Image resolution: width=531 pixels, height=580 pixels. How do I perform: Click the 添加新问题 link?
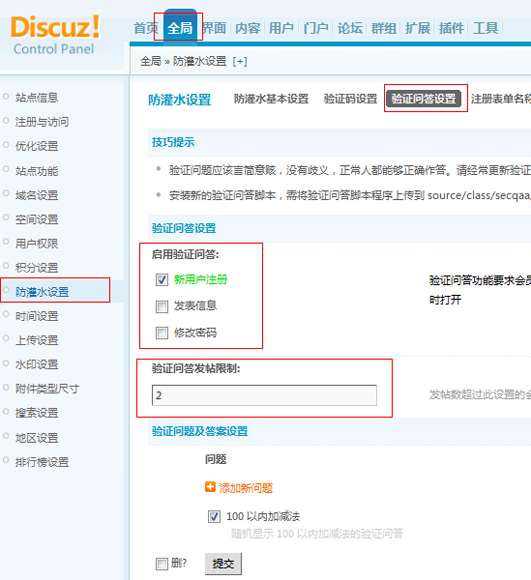(x=246, y=488)
